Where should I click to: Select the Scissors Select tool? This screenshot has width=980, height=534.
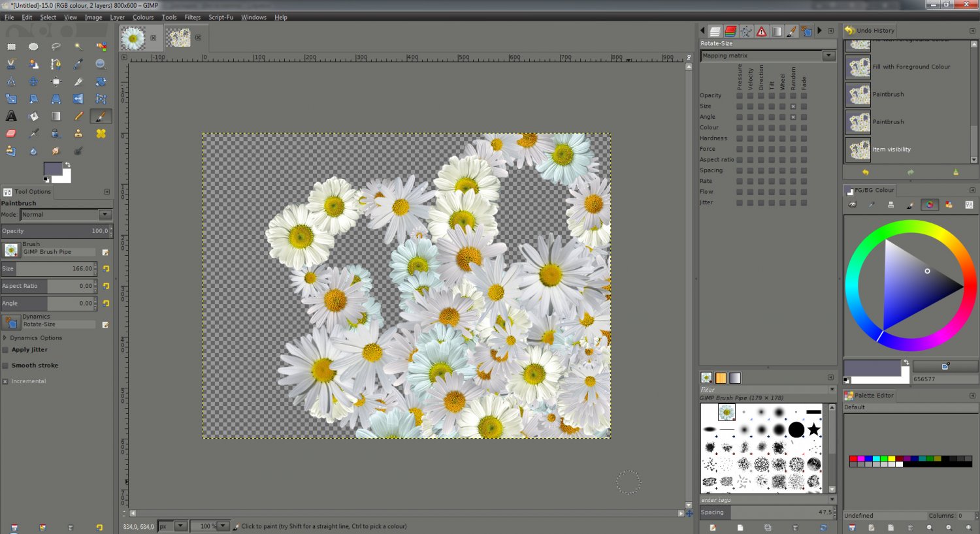(11, 64)
